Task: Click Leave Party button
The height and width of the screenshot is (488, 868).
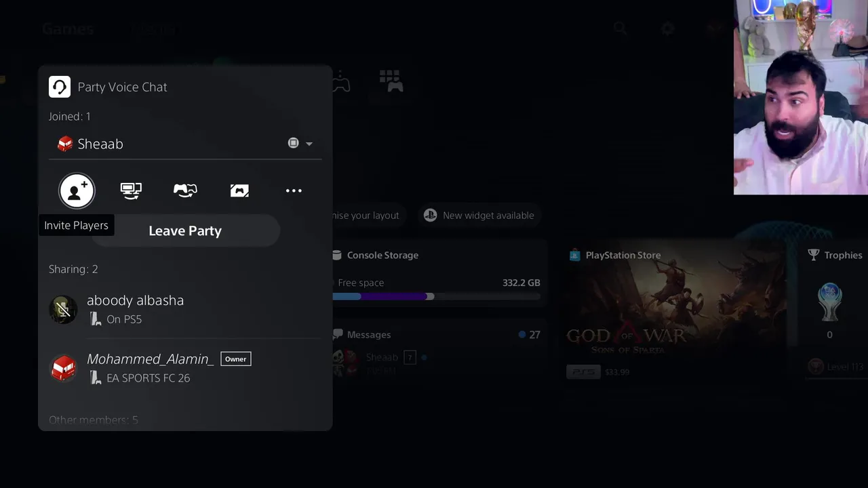Action: point(185,231)
